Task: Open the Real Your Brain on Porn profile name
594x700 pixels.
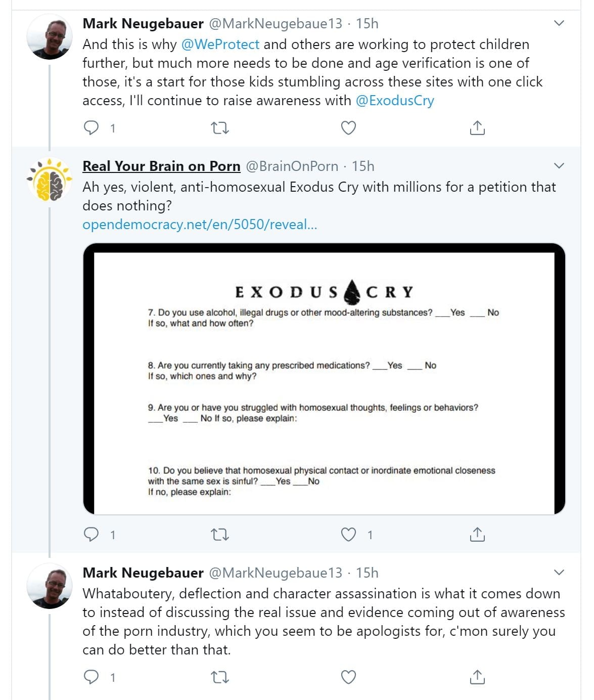Action: (x=161, y=166)
